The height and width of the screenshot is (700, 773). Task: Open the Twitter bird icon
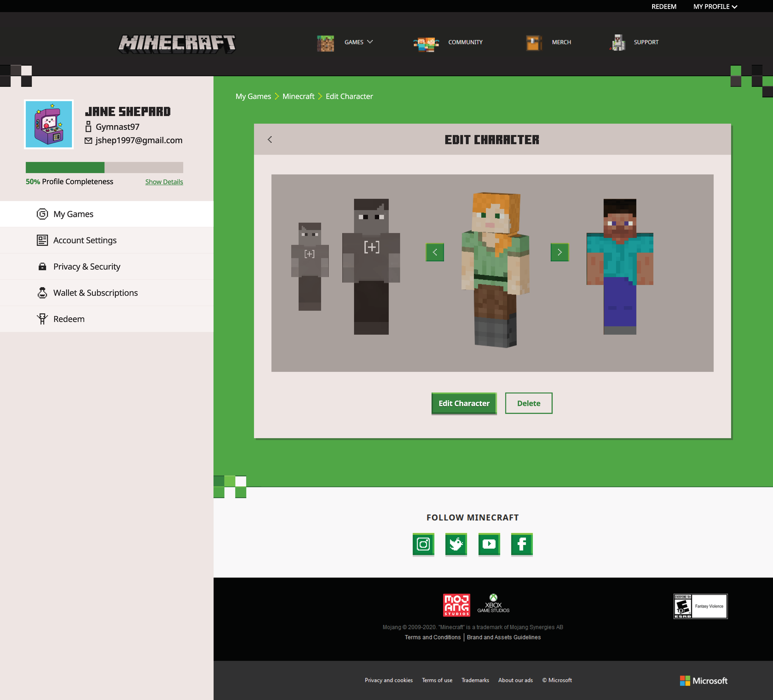tap(456, 544)
